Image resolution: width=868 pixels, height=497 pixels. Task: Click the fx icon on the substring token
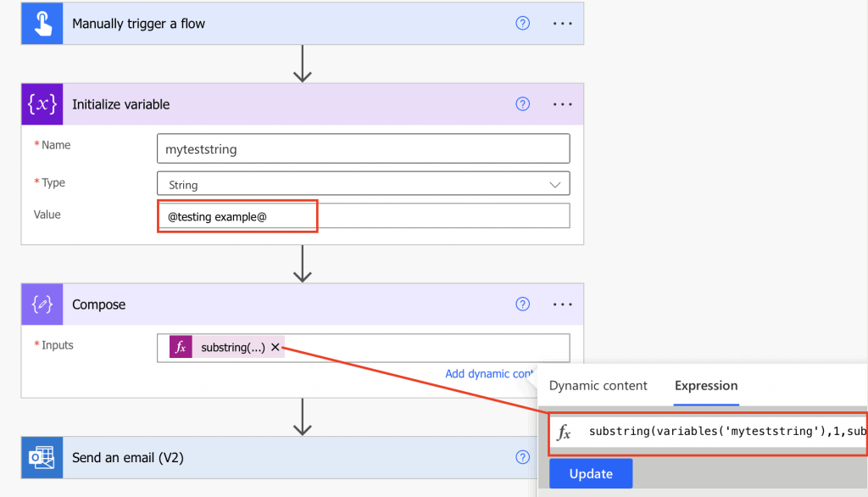[x=181, y=348]
